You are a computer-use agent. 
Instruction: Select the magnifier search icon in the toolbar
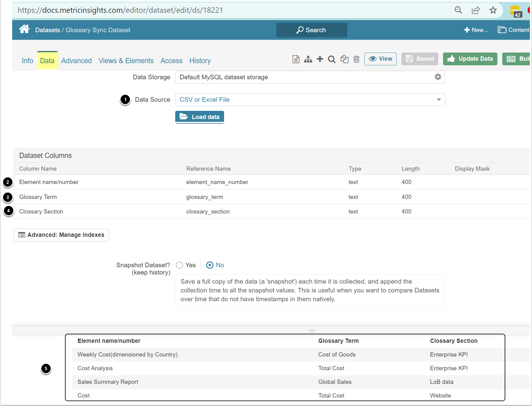(x=332, y=59)
